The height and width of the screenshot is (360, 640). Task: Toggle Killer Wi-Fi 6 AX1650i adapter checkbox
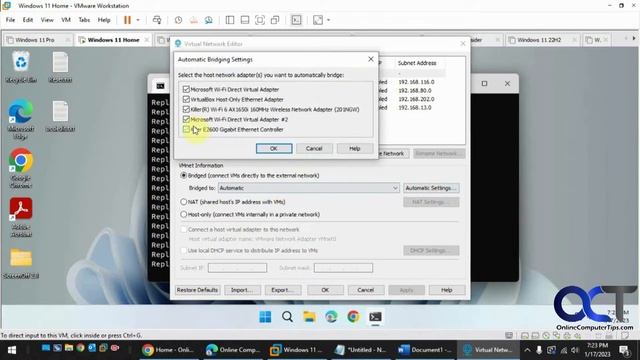click(x=186, y=109)
